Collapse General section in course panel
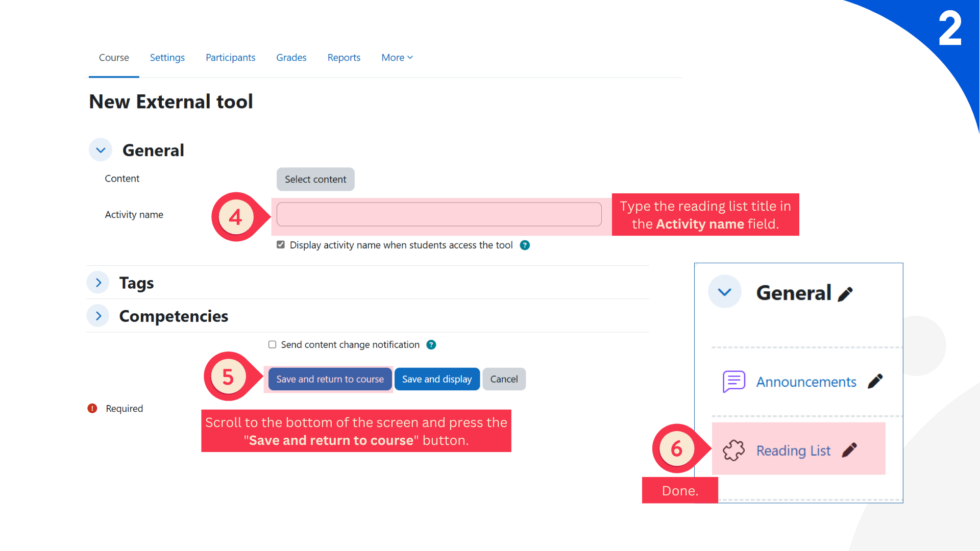This screenshot has width=980, height=551. pos(724,292)
